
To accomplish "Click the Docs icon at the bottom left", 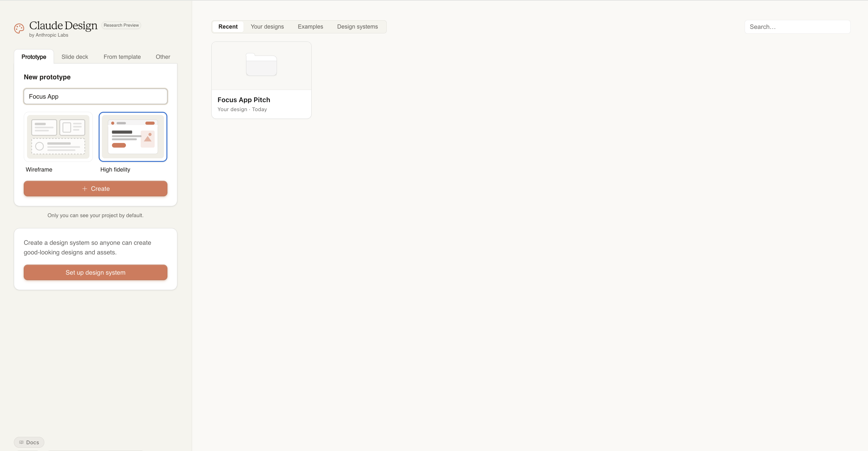I will point(21,442).
